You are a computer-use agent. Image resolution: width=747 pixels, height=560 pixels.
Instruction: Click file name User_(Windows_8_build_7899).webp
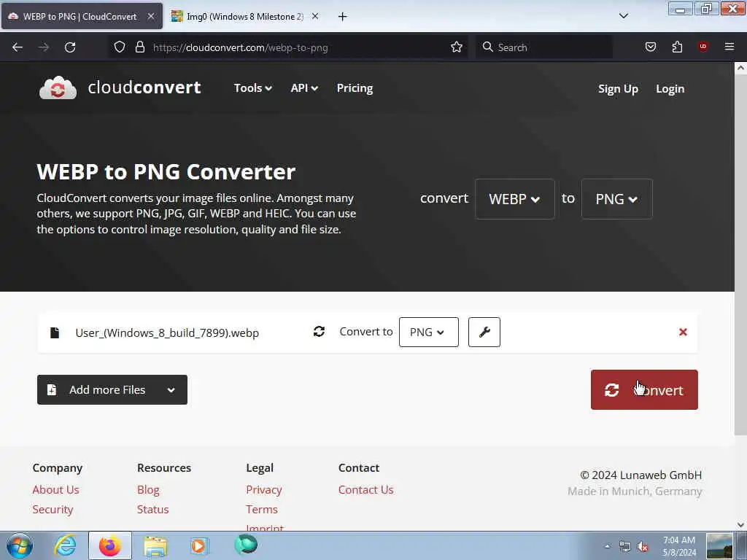167,332
